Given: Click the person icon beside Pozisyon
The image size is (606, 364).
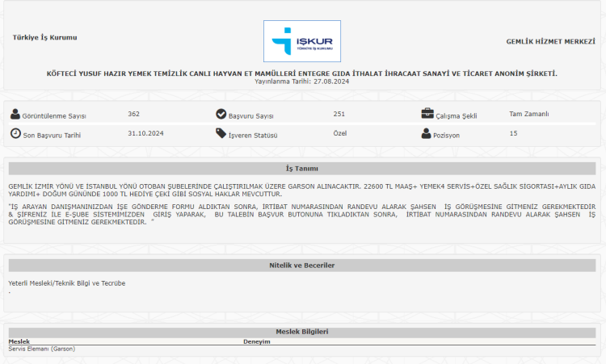Looking at the screenshot, I should tap(427, 134).
